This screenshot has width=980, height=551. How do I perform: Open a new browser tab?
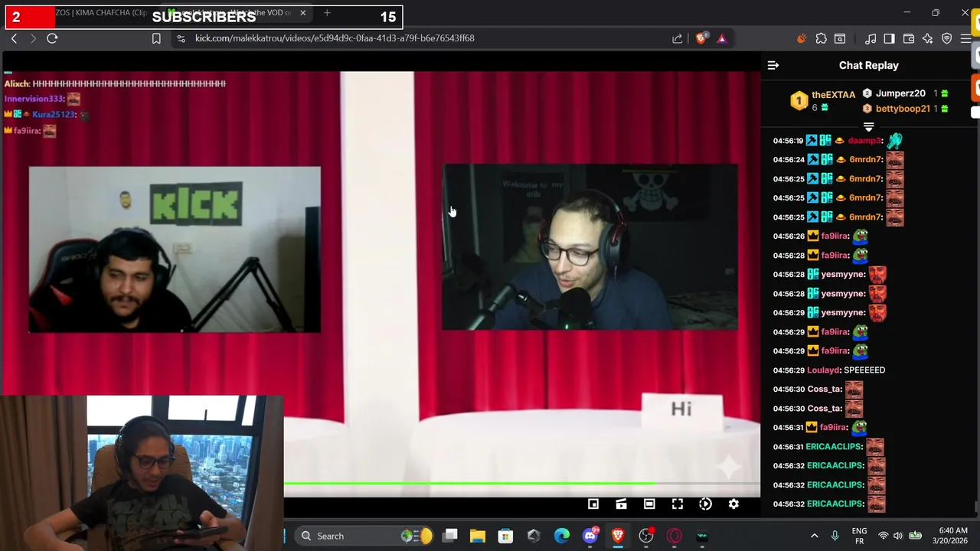point(327,13)
